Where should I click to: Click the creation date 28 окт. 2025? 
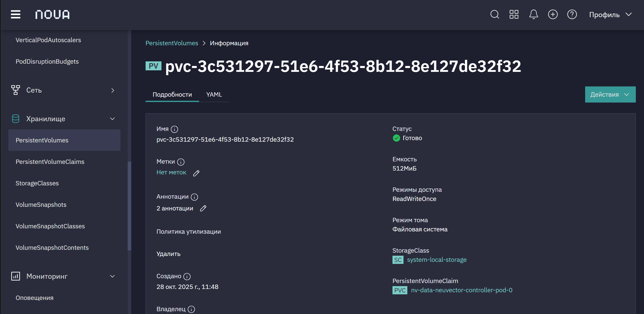[187, 287]
